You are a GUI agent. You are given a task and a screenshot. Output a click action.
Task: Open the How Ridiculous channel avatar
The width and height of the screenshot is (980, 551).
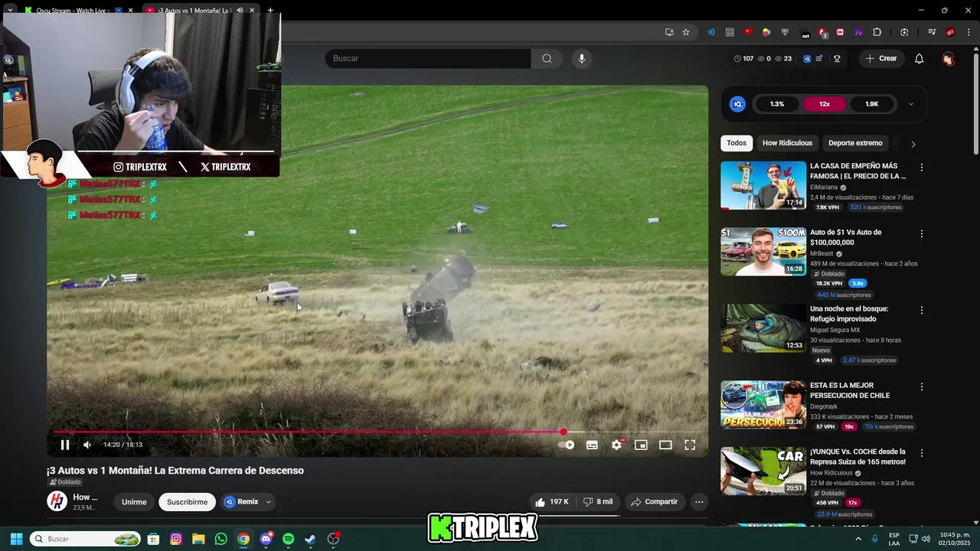coord(57,501)
